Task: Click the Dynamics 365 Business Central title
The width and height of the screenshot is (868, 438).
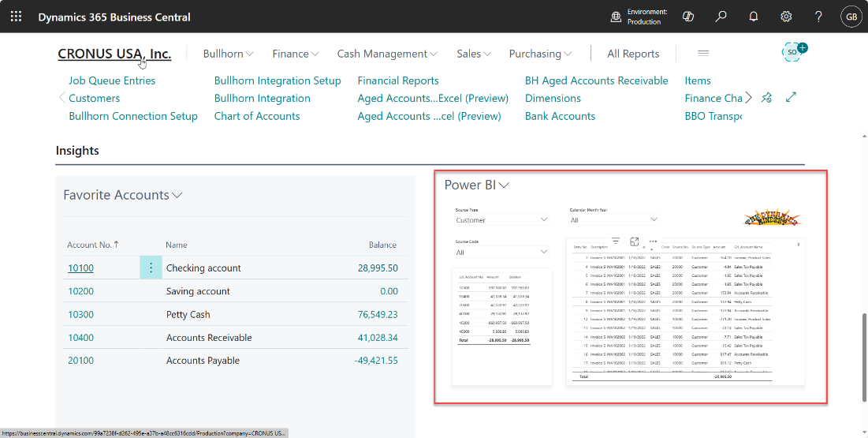Action: pyautogui.click(x=114, y=17)
